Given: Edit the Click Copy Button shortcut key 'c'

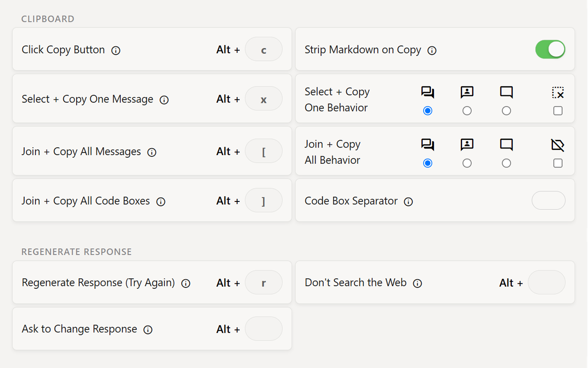Looking at the screenshot, I should [x=264, y=49].
